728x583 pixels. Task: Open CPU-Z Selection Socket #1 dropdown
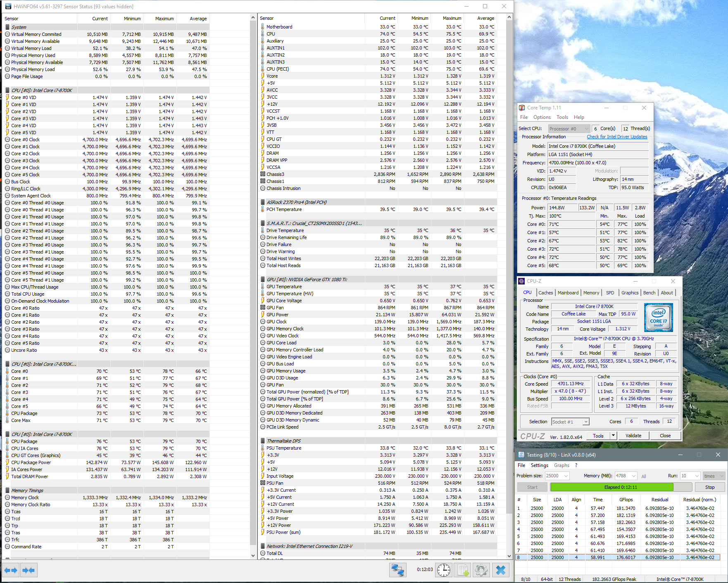click(x=570, y=422)
